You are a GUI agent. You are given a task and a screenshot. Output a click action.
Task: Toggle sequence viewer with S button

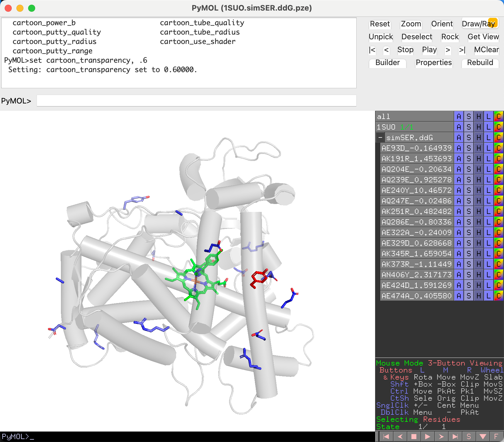click(x=469, y=436)
